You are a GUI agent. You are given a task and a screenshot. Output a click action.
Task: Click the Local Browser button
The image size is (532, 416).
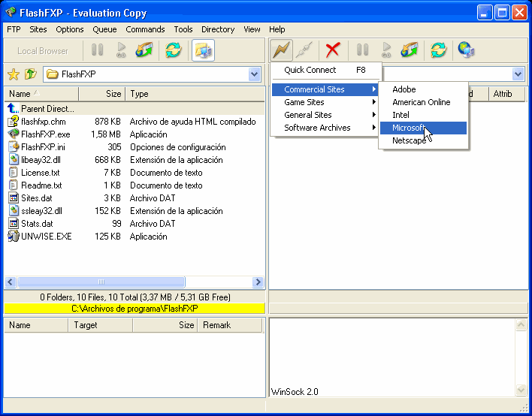43,51
